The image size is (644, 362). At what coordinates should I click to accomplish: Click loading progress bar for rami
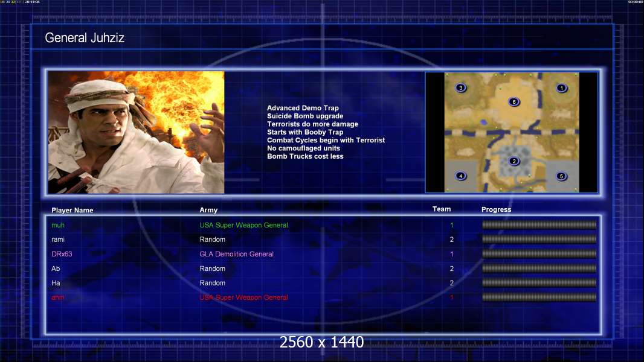(x=539, y=239)
